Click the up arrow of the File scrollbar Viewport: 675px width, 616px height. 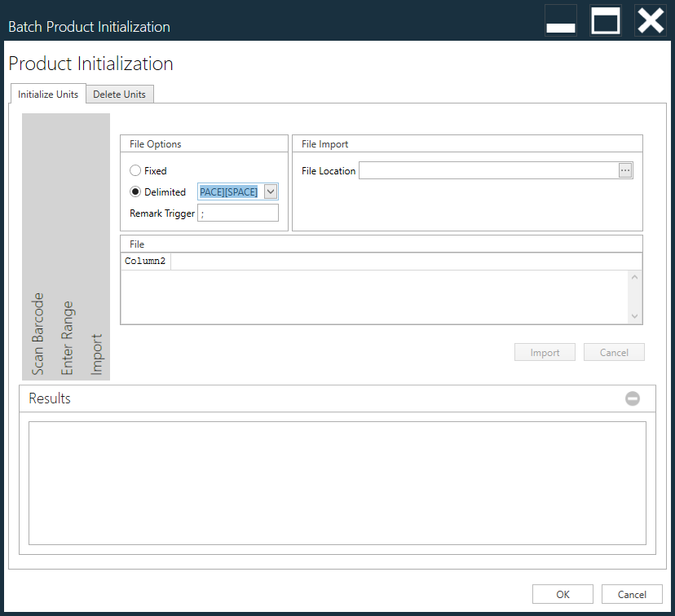click(x=636, y=275)
